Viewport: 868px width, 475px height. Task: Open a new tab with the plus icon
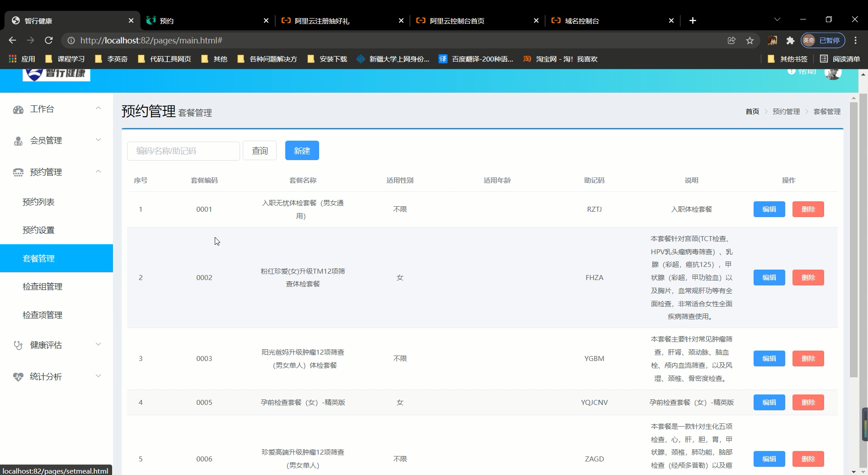pyautogui.click(x=693, y=20)
